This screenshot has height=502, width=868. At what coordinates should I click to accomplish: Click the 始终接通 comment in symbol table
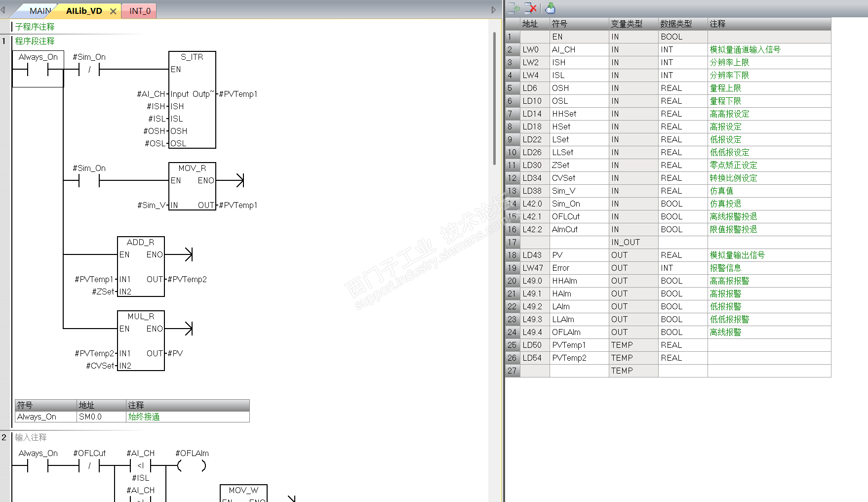point(188,417)
